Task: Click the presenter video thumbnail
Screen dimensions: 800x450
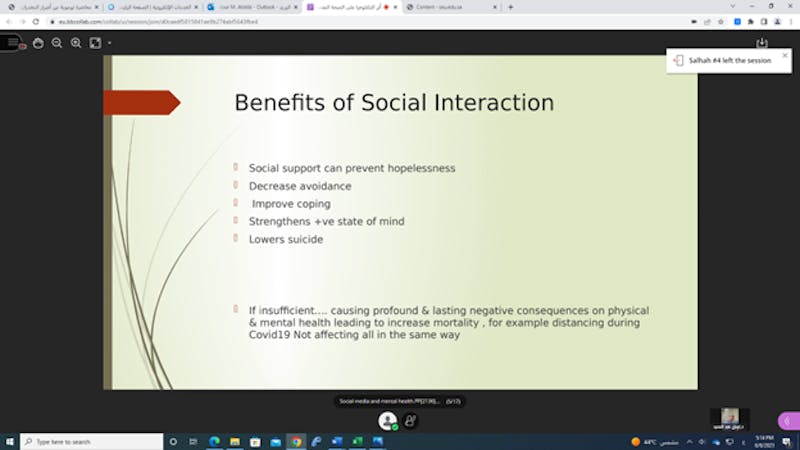Action: click(731, 416)
